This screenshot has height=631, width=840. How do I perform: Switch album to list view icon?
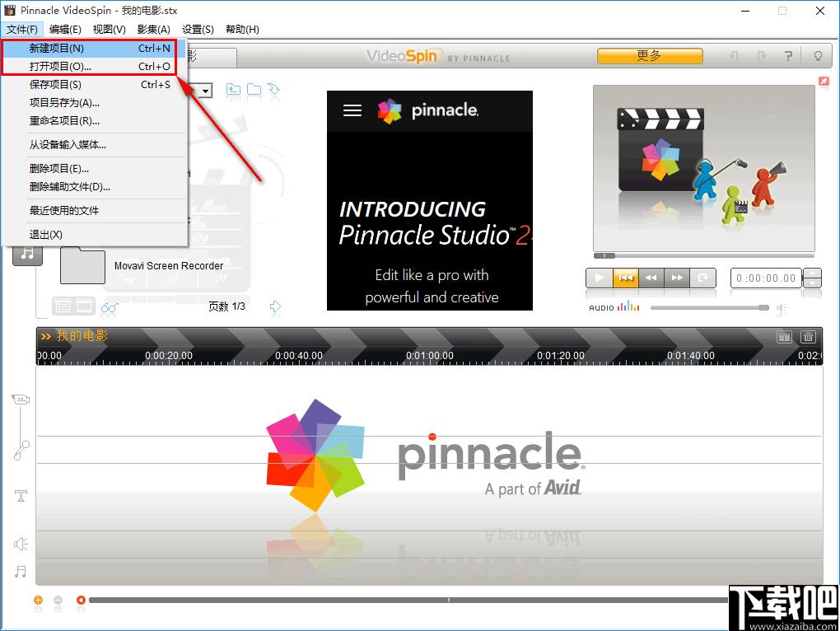coord(63,306)
